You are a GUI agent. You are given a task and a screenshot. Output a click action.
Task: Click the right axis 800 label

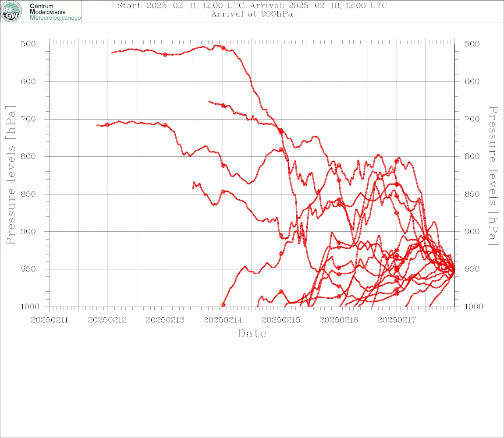(472, 156)
